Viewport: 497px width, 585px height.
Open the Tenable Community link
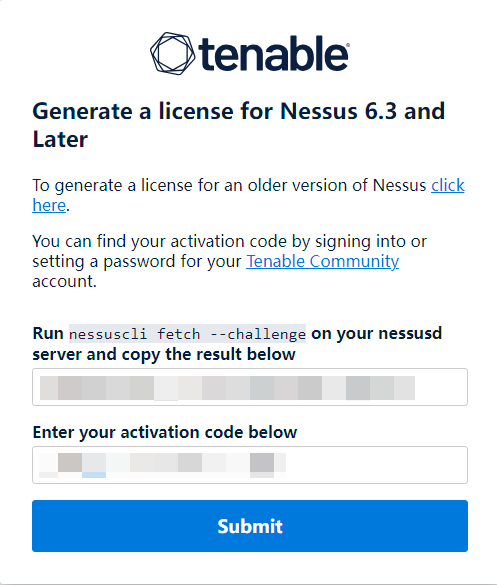(x=322, y=261)
